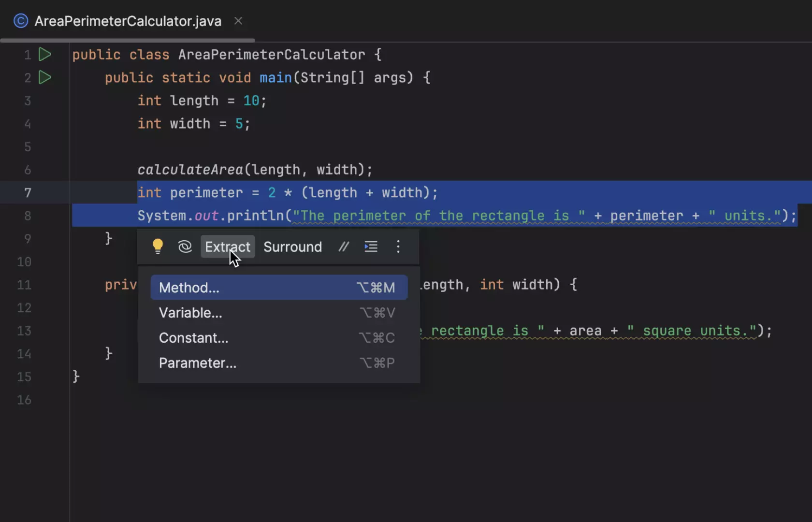Select Extract in the floating toolbar
Screen dimensions: 812x522
tap(227, 246)
